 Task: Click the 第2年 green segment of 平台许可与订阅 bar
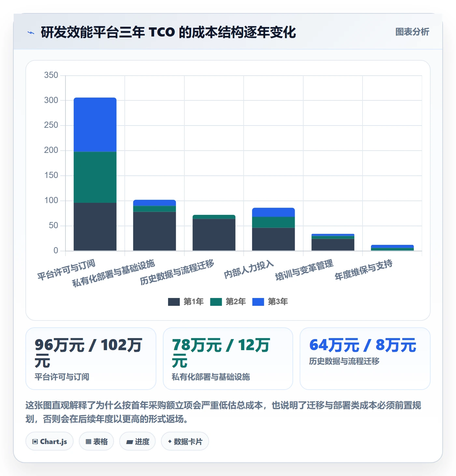95,177
